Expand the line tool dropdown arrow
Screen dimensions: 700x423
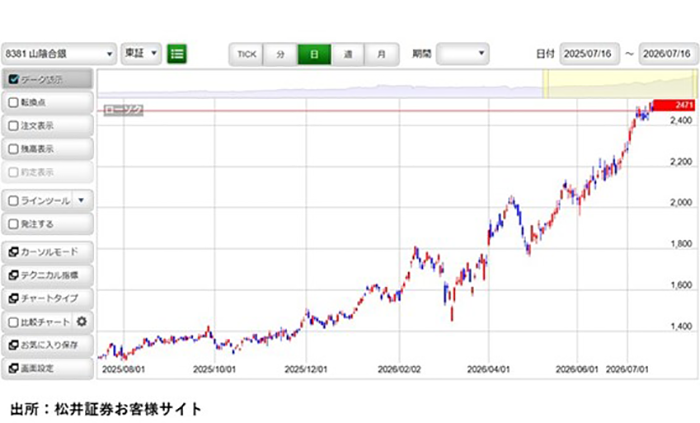pos(81,200)
